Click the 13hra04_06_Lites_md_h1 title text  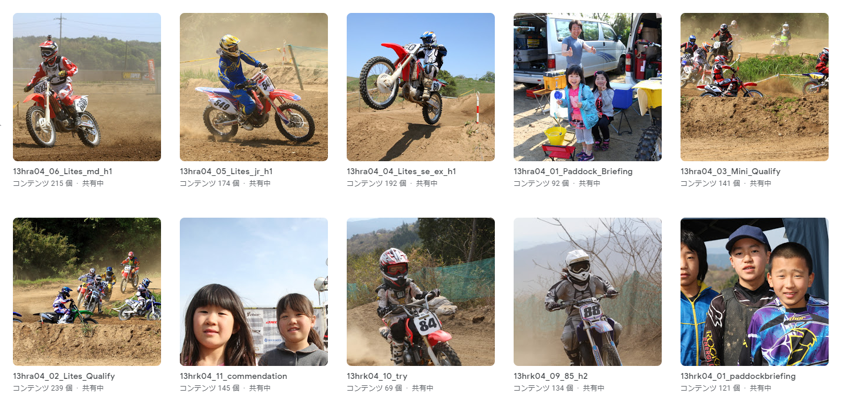click(x=62, y=172)
